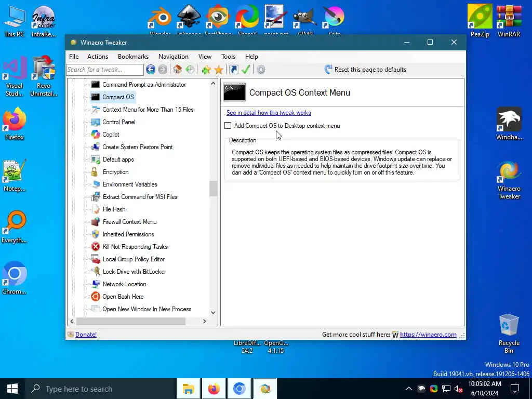Open the File menu
This screenshot has width=532, height=399.
pos(74,57)
